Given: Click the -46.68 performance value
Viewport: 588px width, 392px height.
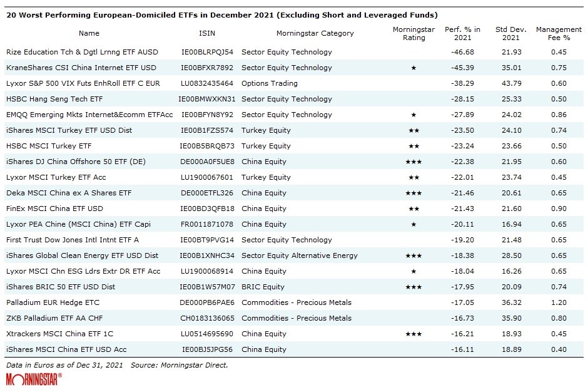Looking at the screenshot, I should coord(462,52).
